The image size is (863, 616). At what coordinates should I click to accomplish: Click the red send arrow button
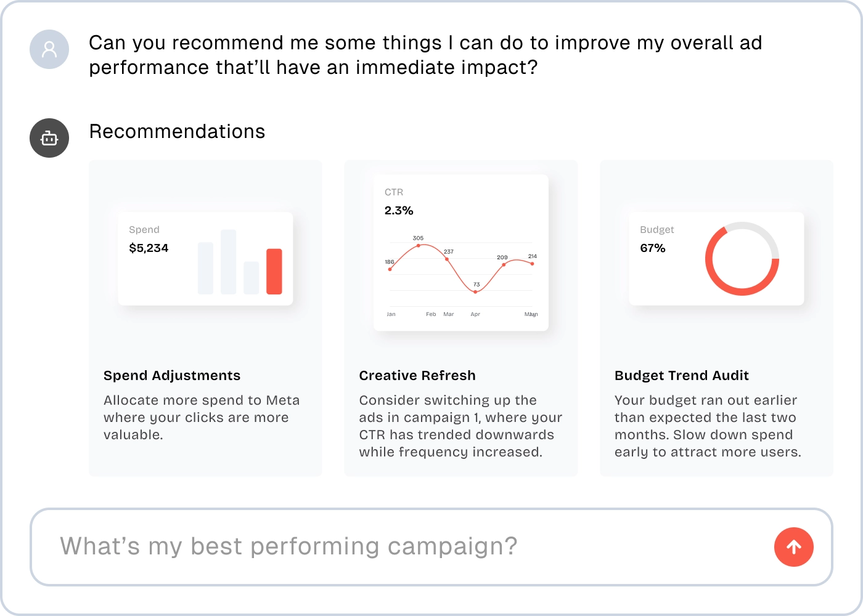(793, 547)
